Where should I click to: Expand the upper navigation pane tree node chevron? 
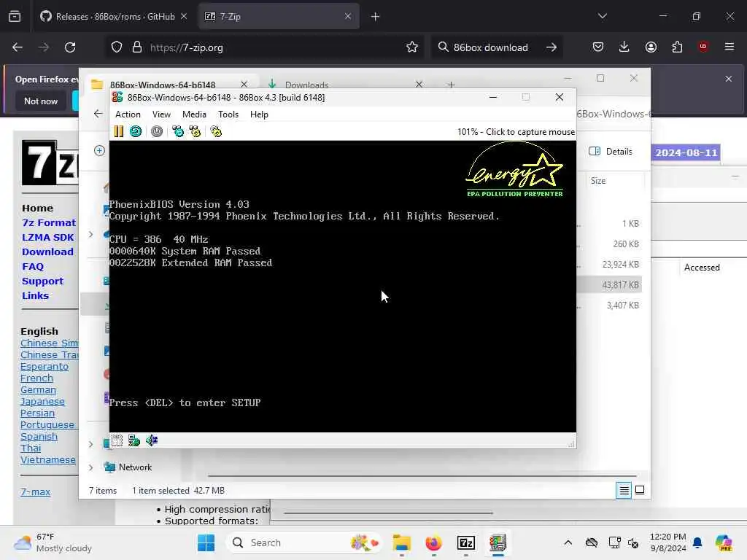tap(91, 234)
